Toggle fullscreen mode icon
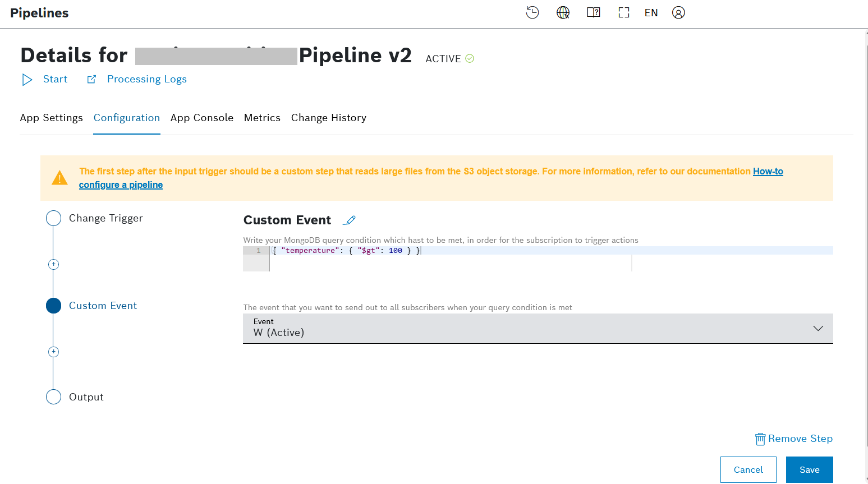 pyautogui.click(x=623, y=12)
